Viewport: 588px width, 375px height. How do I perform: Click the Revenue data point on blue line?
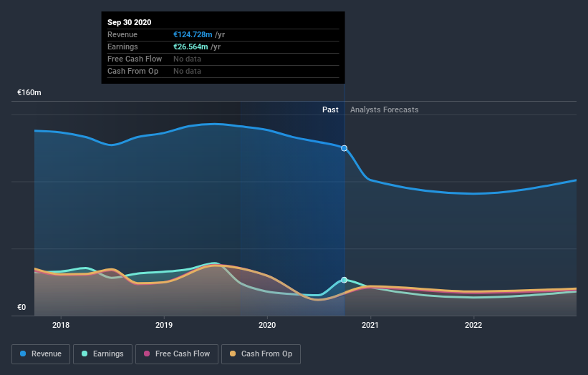(x=344, y=148)
